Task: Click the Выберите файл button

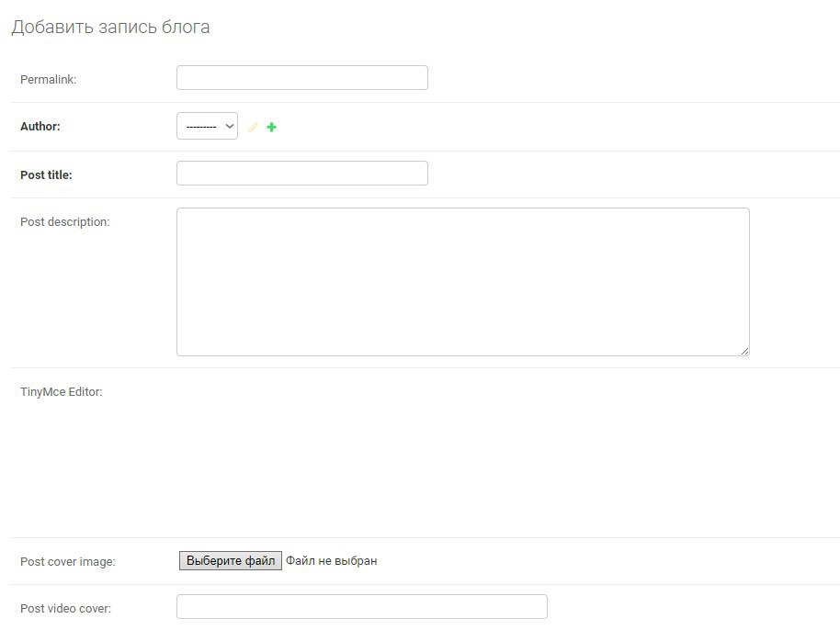Action: pyautogui.click(x=231, y=560)
